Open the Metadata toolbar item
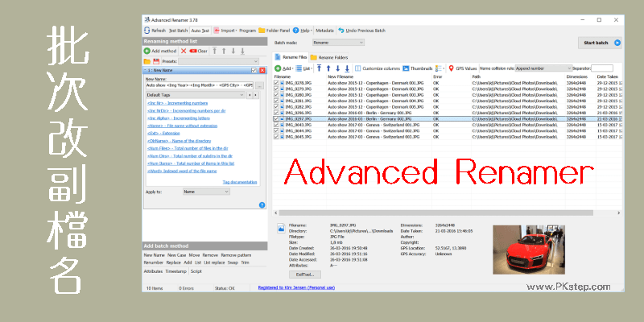 click(x=324, y=31)
